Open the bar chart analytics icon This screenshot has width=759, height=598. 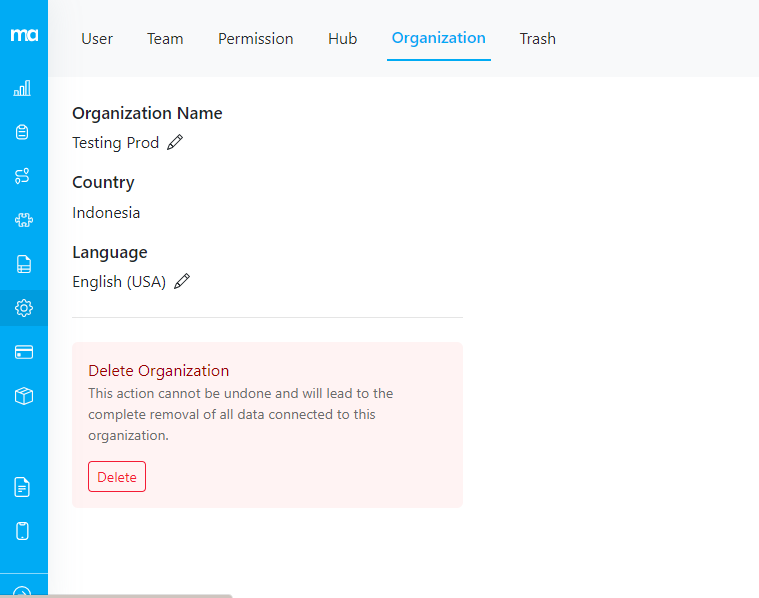pyautogui.click(x=23, y=88)
